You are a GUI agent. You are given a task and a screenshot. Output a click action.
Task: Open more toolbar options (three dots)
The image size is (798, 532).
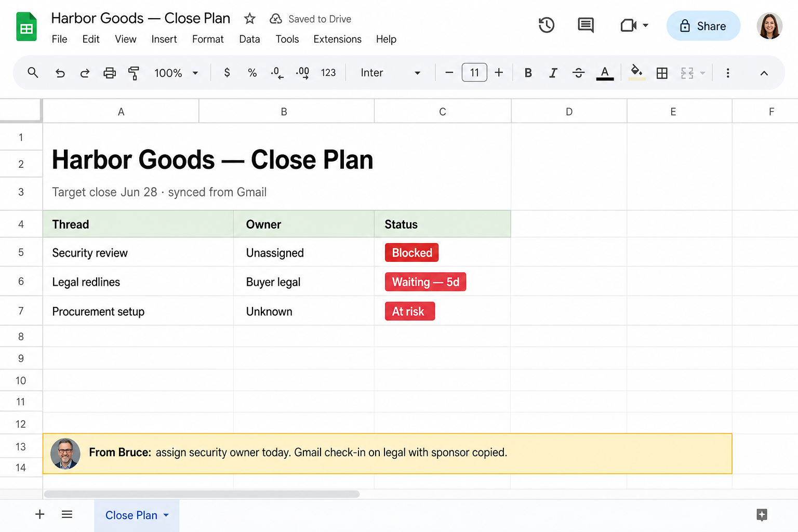pos(728,73)
